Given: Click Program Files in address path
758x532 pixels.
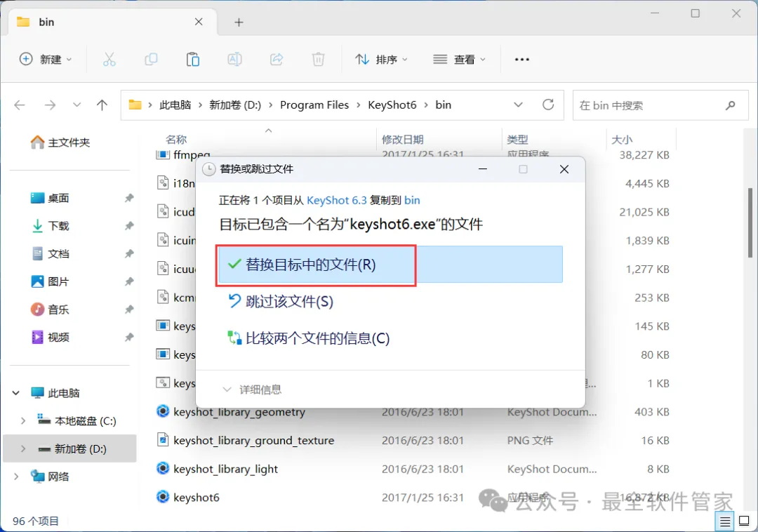Looking at the screenshot, I should pos(314,105).
